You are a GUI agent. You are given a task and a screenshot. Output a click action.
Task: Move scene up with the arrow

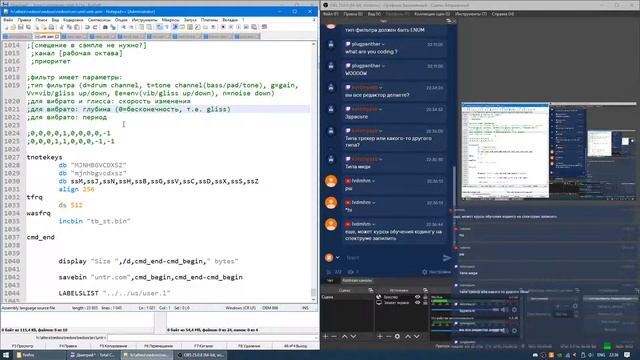click(x=344, y=336)
